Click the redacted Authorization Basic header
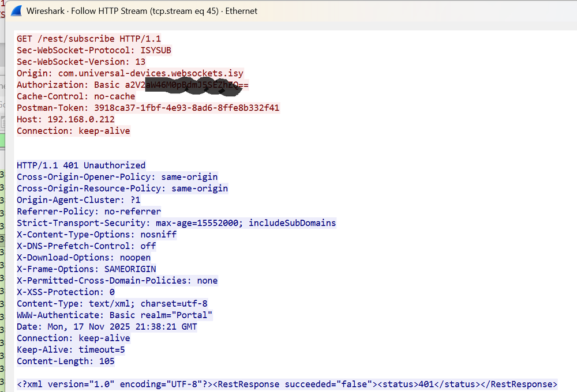 (x=133, y=85)
